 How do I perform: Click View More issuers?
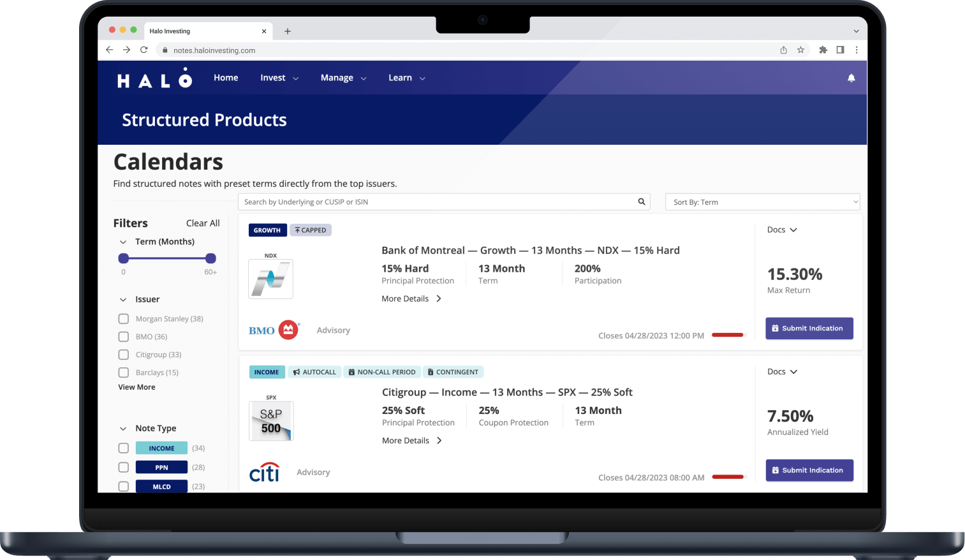pos(136,387)
